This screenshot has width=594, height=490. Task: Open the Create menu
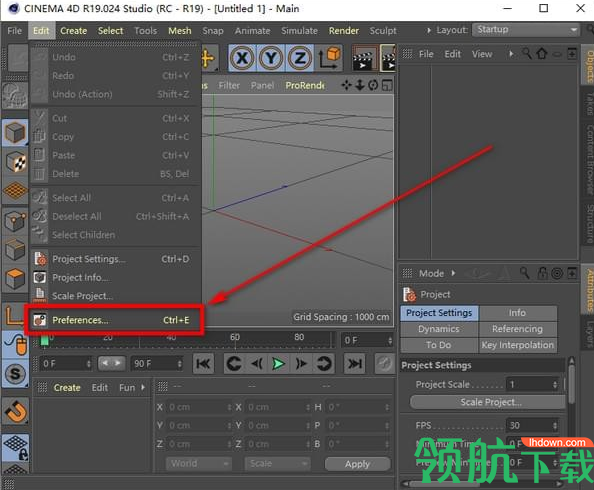[73, 31]
